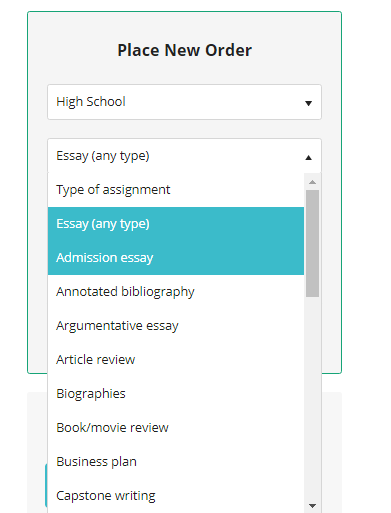Image resolution: width=391 pixels, height=513 pixels.
Task: Click the Essay (any type) selected field text
Action: coord(103,156)
